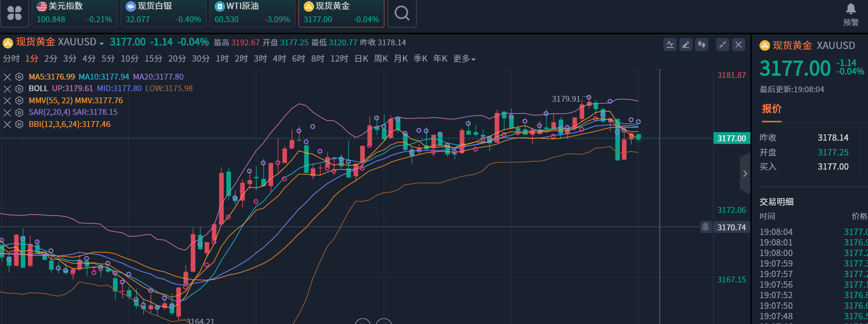Open BBI(12,3,6,24) settings gear

20,124
